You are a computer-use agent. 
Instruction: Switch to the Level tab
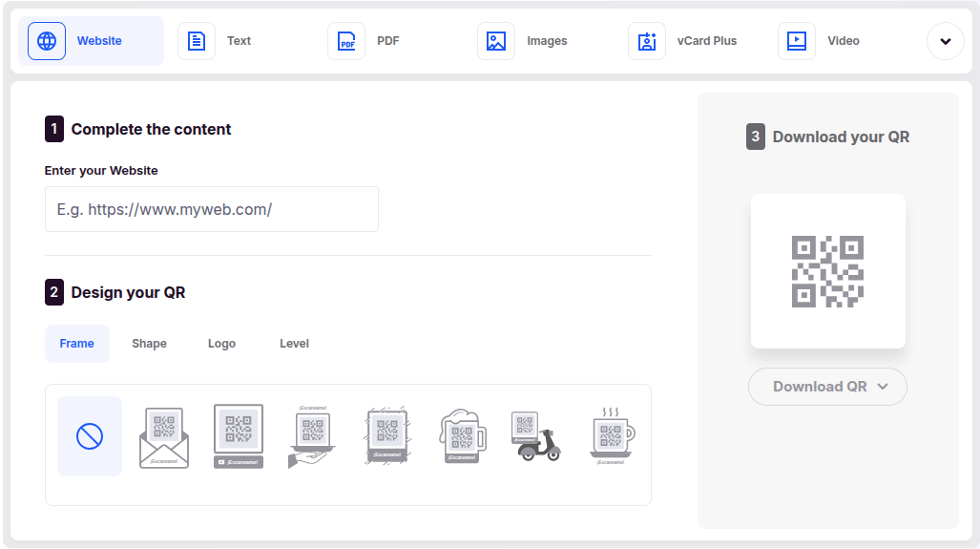294,344
